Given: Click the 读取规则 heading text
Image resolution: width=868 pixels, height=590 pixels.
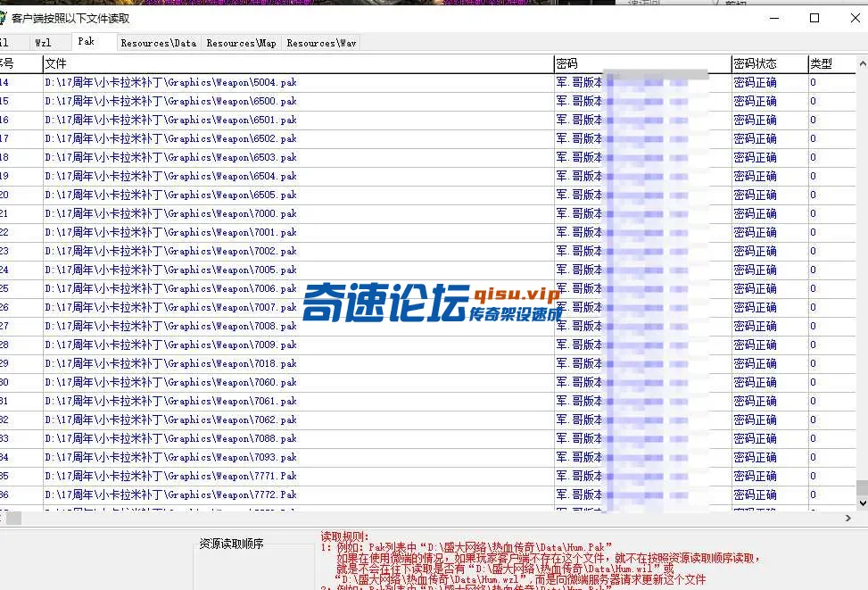Looking at the screenshot, I should click(344, 536).
